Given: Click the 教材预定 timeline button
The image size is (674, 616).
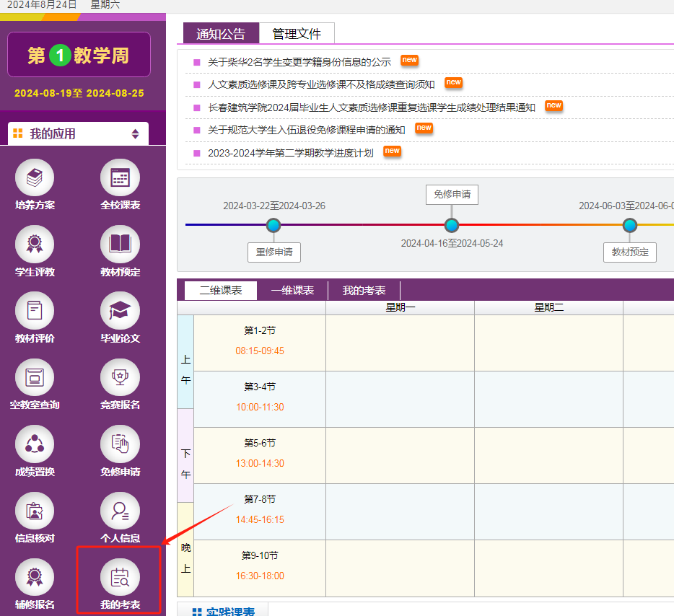Looking at the screenshot, I should [x=630, y=252].
